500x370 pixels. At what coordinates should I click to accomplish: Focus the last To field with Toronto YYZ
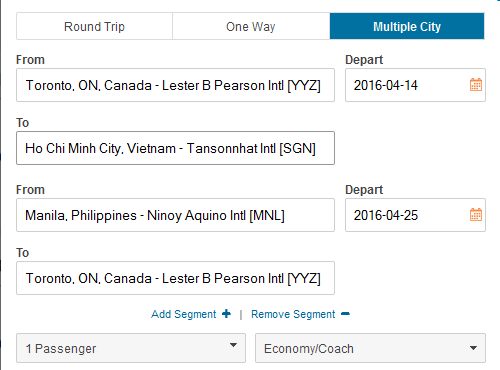tap(175, 278)
